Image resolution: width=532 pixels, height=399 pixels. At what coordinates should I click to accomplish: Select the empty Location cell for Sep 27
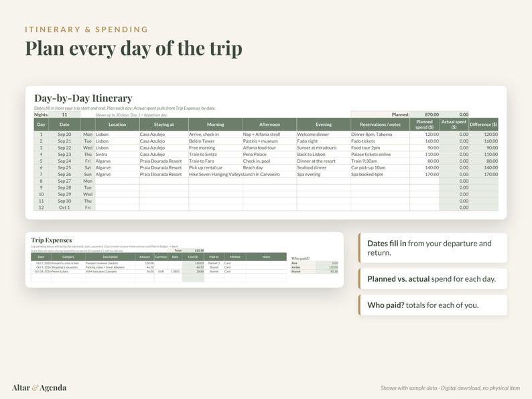click(117, 181)
